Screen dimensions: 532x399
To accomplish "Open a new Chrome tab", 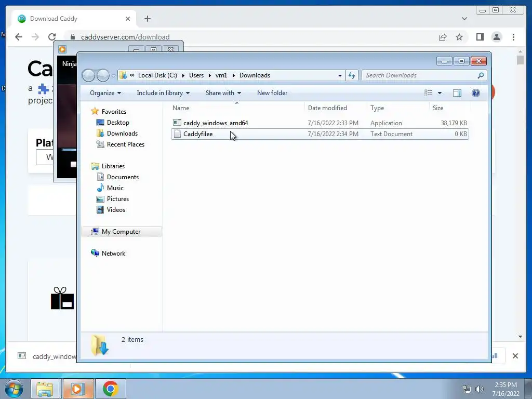I will (147, 19).
